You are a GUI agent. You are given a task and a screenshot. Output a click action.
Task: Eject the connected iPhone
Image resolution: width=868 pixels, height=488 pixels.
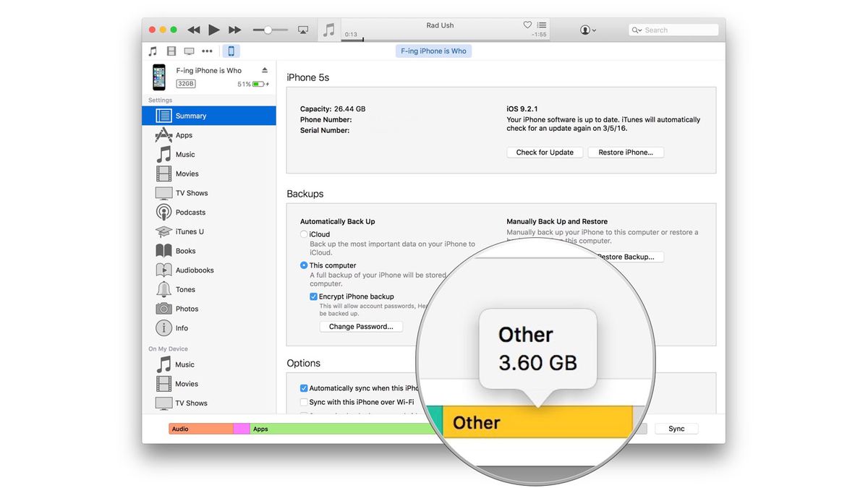point(265,70)
